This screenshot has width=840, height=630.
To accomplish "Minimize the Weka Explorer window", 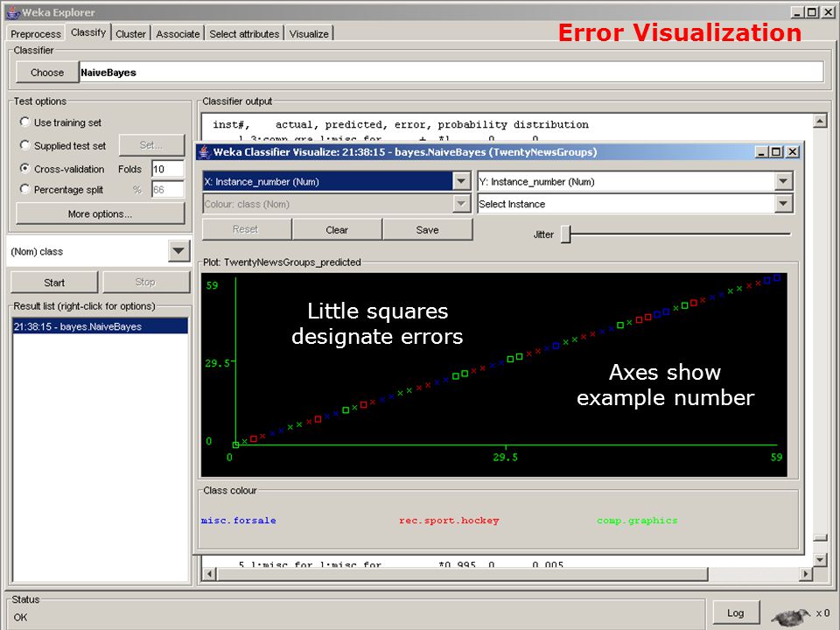I will [x=798, y=11].
